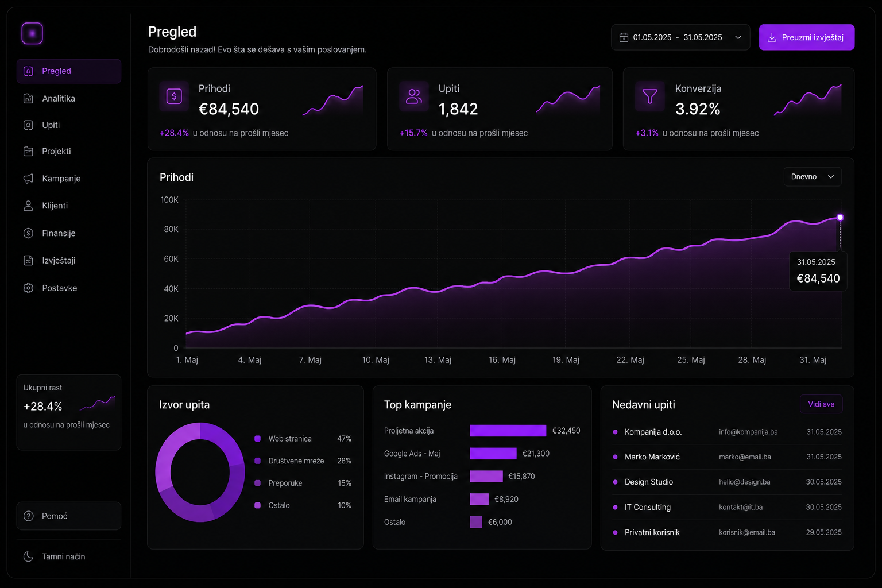This screenshot has width=882, height=588.
Task: Open the Pregled menu item
Action: click(69, 71)
